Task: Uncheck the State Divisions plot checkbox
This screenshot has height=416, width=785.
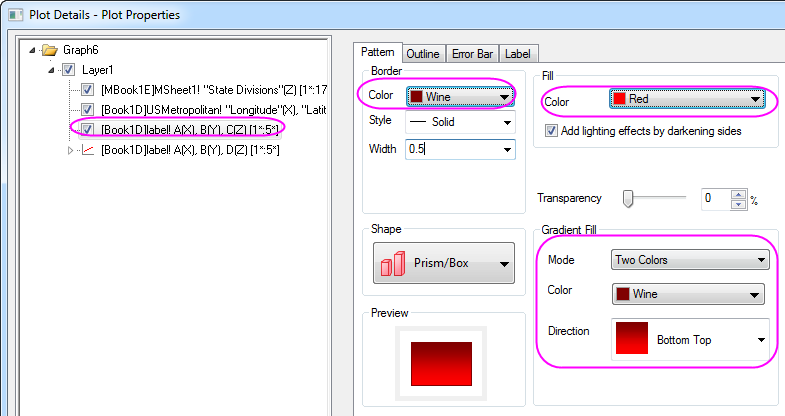Action: point(88,89)
